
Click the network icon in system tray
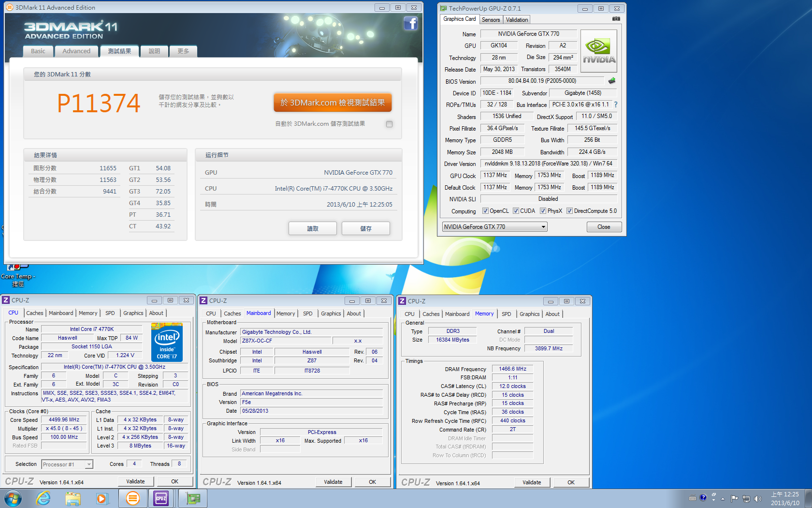click(x=746, y=498)
